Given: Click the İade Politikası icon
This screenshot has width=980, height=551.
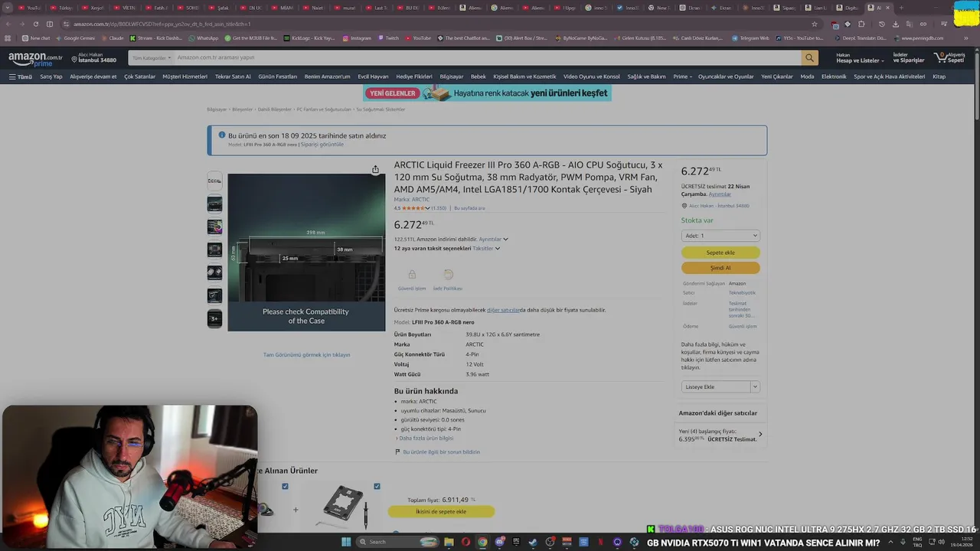Looking at the screenshot, I should (448, 275).
